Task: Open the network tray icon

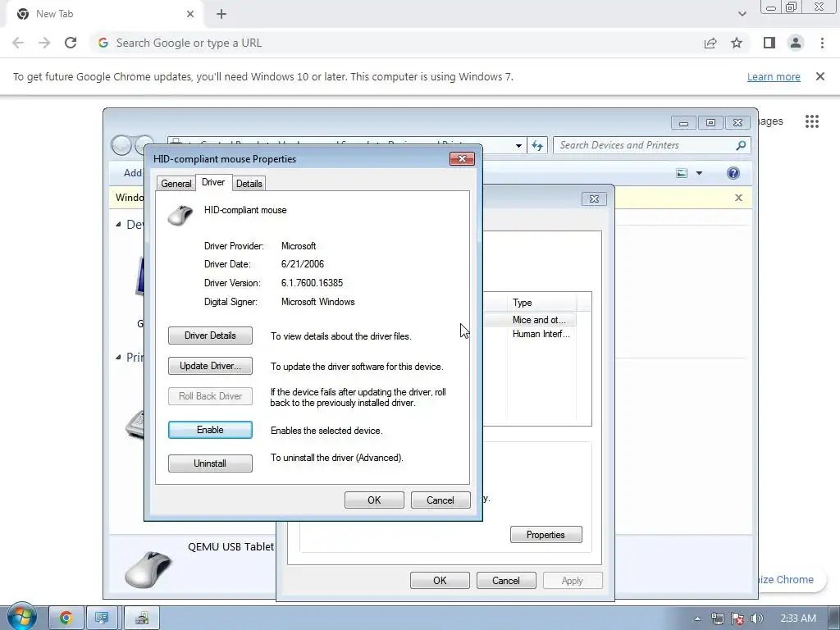Action: pos(717,619)
